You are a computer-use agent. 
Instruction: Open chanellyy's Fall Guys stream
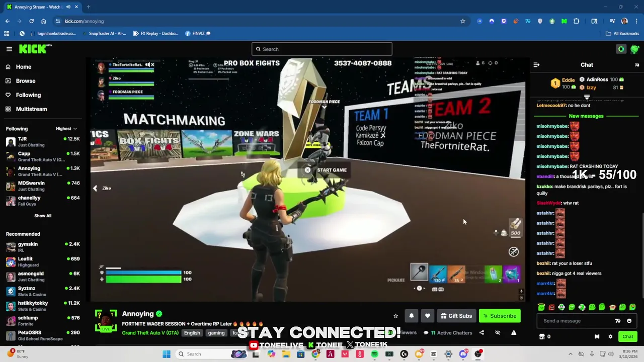click(42, 201)
